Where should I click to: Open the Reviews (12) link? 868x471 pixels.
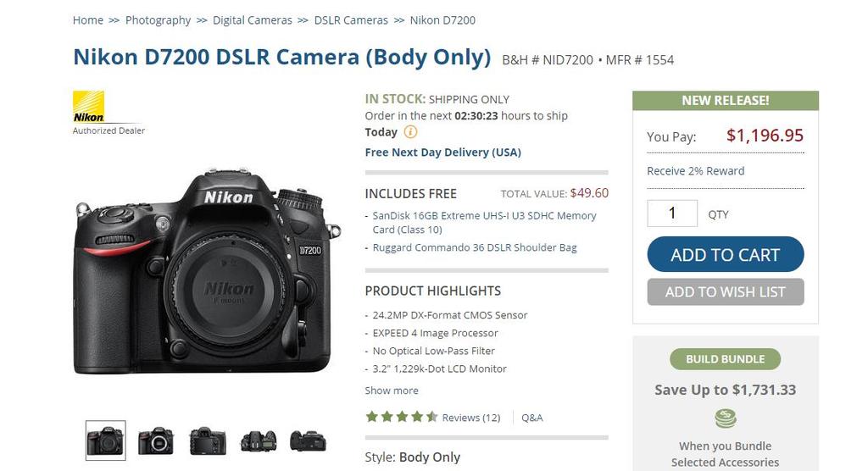[471, 418]
